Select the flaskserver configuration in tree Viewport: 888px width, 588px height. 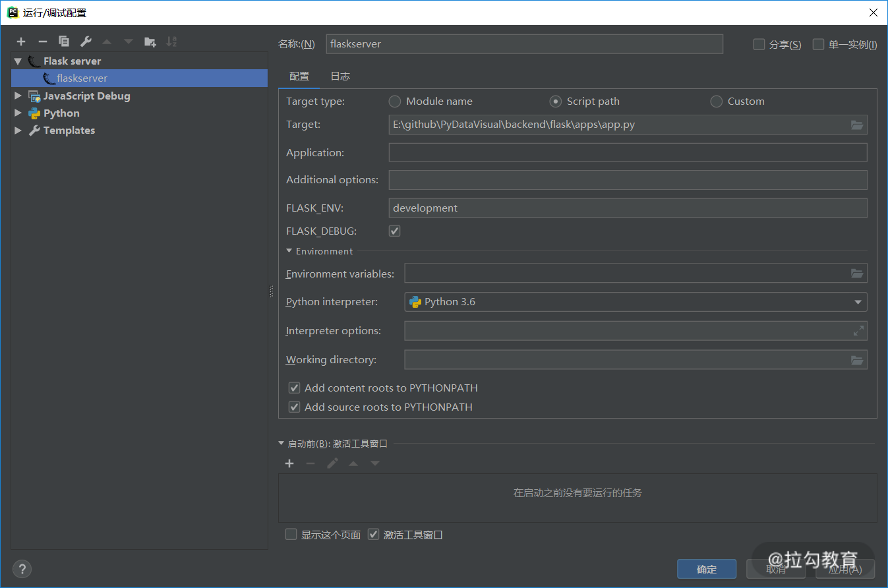coord(140,78)
